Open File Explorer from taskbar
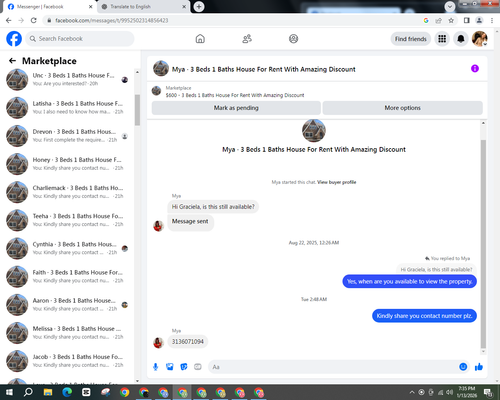 click(x=48, y=392)
